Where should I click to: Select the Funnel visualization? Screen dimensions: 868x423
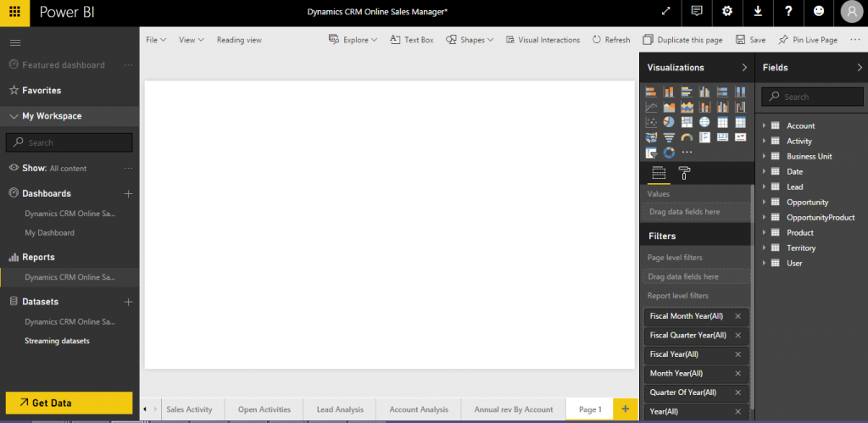coord(669,136)
